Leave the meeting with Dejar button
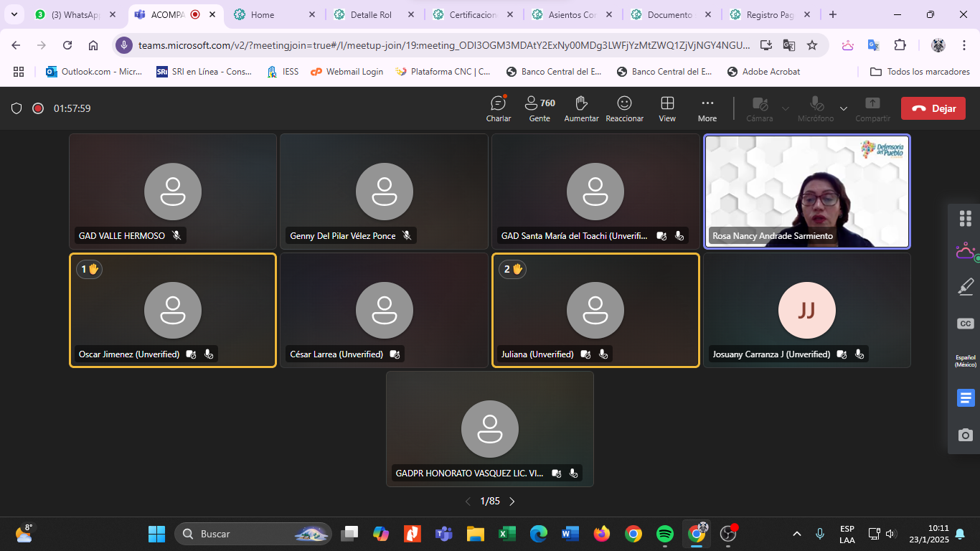This screenshot has width=980, height=551. click(933, 108)
